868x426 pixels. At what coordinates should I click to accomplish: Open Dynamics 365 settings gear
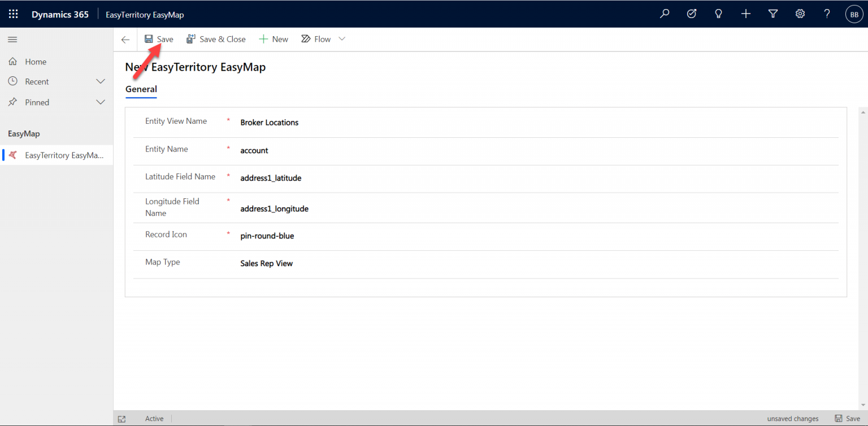(x=800, y=14)
